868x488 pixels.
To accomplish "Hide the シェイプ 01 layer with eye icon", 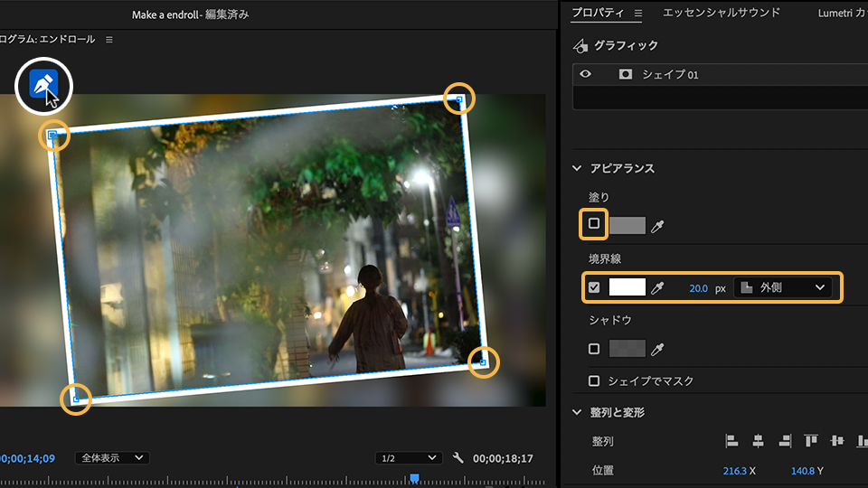I will [x=585, y=74].
